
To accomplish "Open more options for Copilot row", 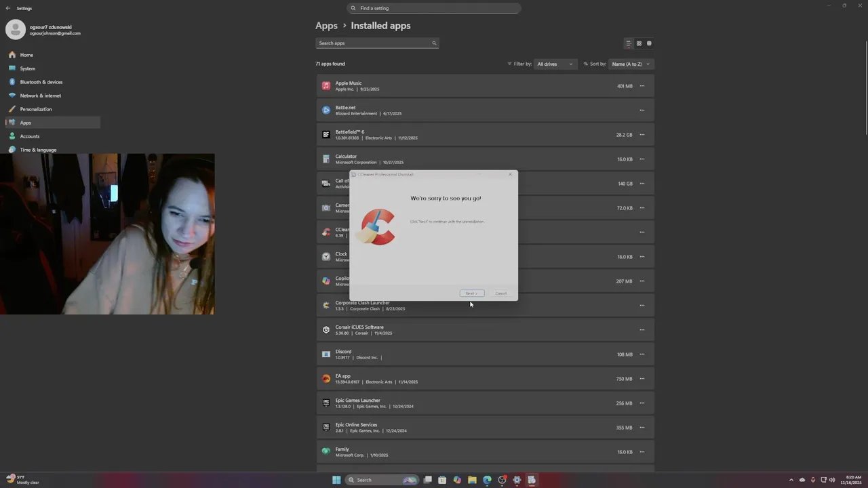I will (x=642, y=281).
